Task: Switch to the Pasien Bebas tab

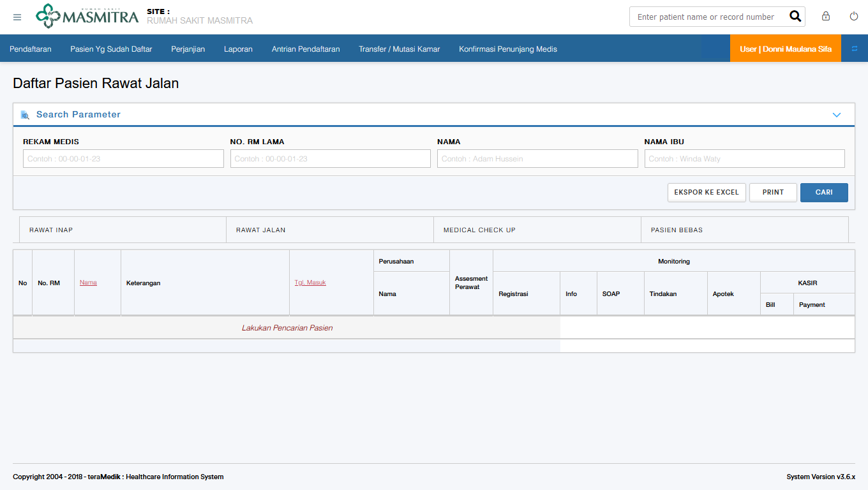Action: [x=745, y=230]
